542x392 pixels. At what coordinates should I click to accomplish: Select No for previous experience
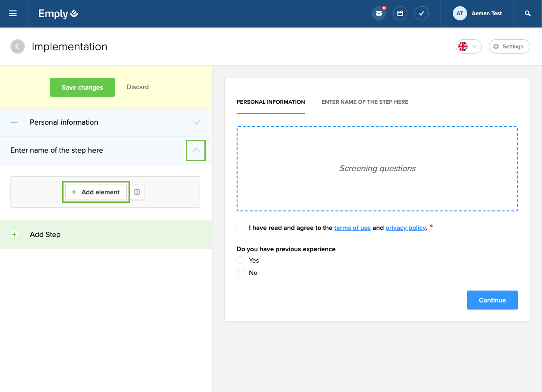click(x=240, y=273)
